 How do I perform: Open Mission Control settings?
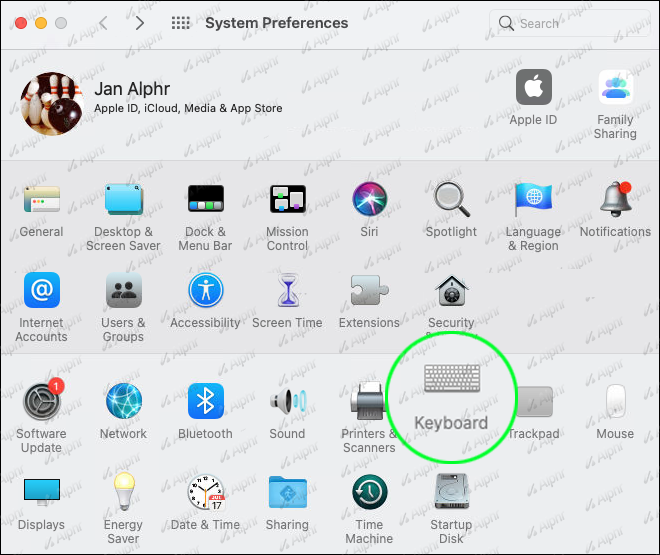287,199
